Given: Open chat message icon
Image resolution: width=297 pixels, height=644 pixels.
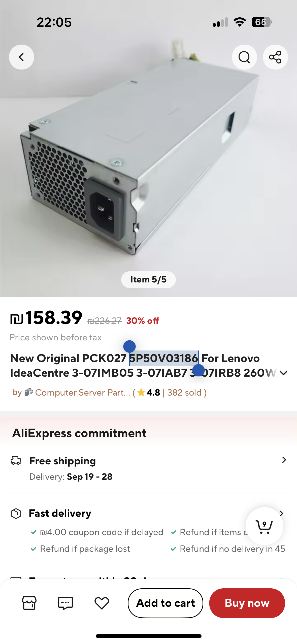Looking at the screenshot, I should tap(65, 603).
